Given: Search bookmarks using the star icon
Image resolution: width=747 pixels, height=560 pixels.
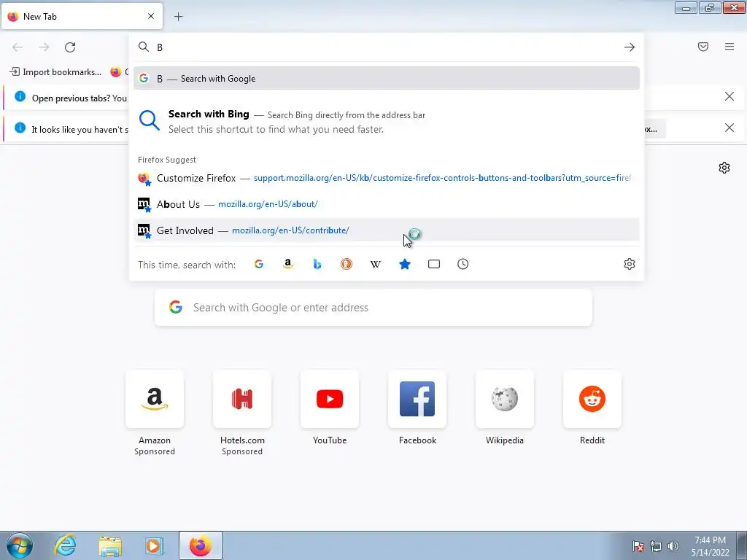Looking at the screenshot, I should point(405,264).
